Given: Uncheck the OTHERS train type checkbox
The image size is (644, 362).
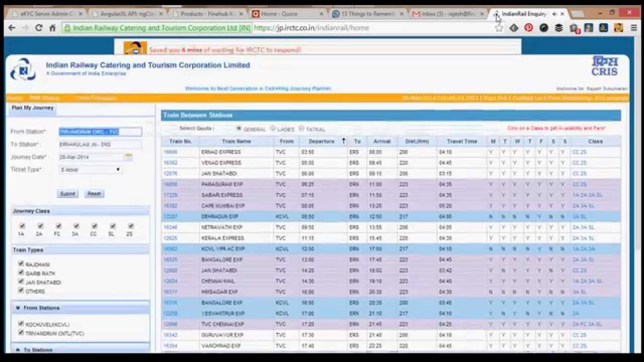Looking at the screenshot, I should click(x=21, y=291).
